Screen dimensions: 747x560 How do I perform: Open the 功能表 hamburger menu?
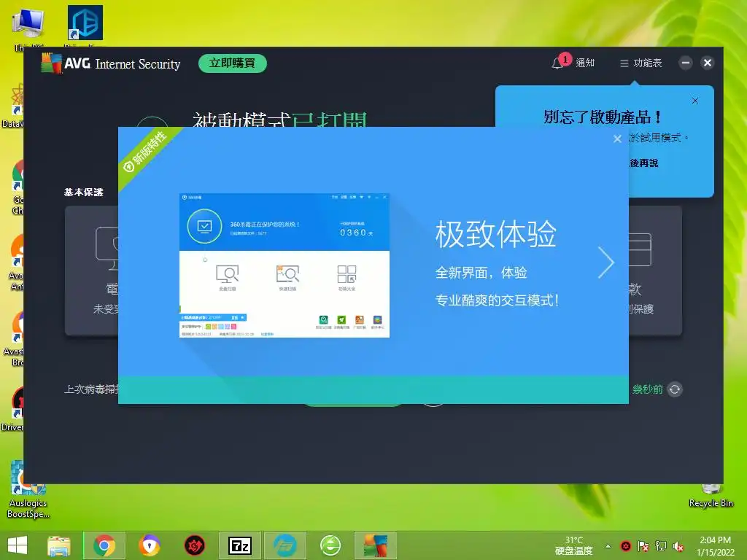(640, 63)
